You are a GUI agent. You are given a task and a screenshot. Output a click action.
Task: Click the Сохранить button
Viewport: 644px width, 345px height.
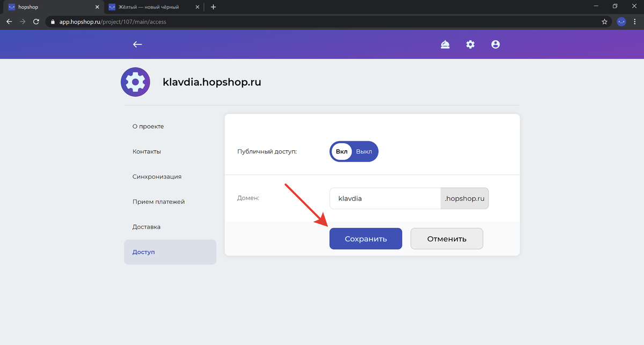click(365, 239)
